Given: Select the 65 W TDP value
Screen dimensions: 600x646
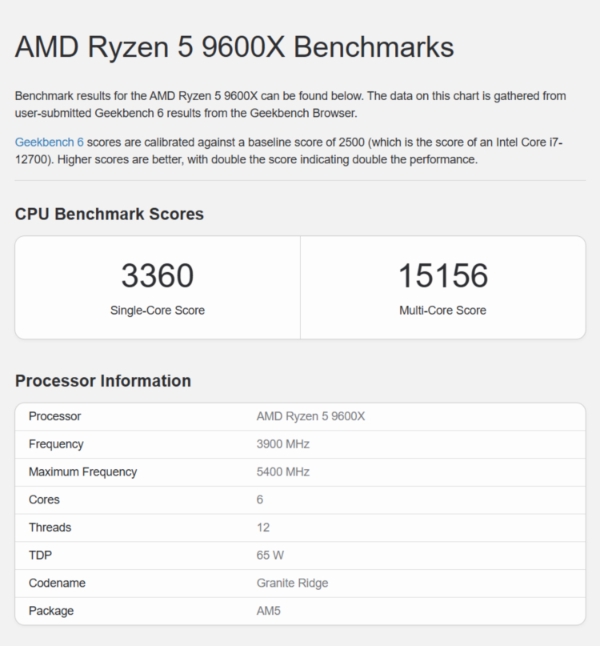Looking at the screenshot, I should coord(270,555).
